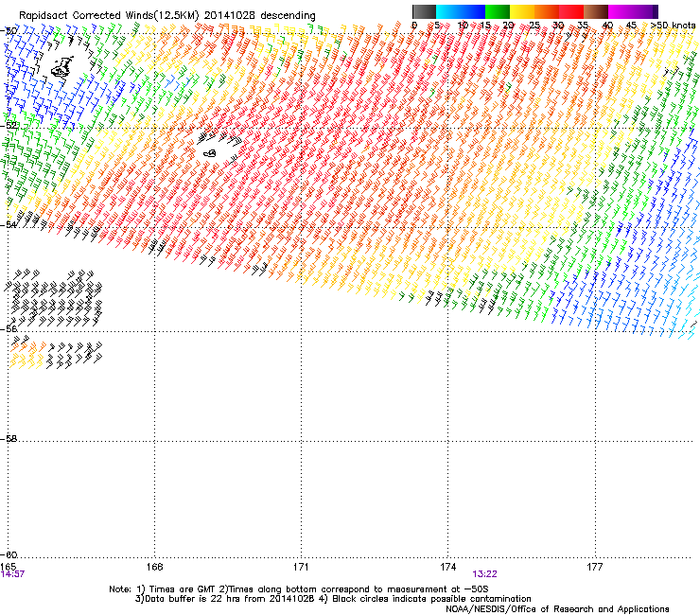The image size is (700, 615).
Task: Click the 'Data buffer is 22 hrs' note line
Action: click(x=333, y=599)
